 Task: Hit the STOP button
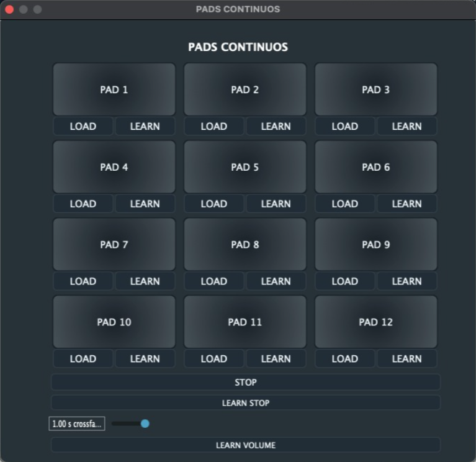coord(246,382)
